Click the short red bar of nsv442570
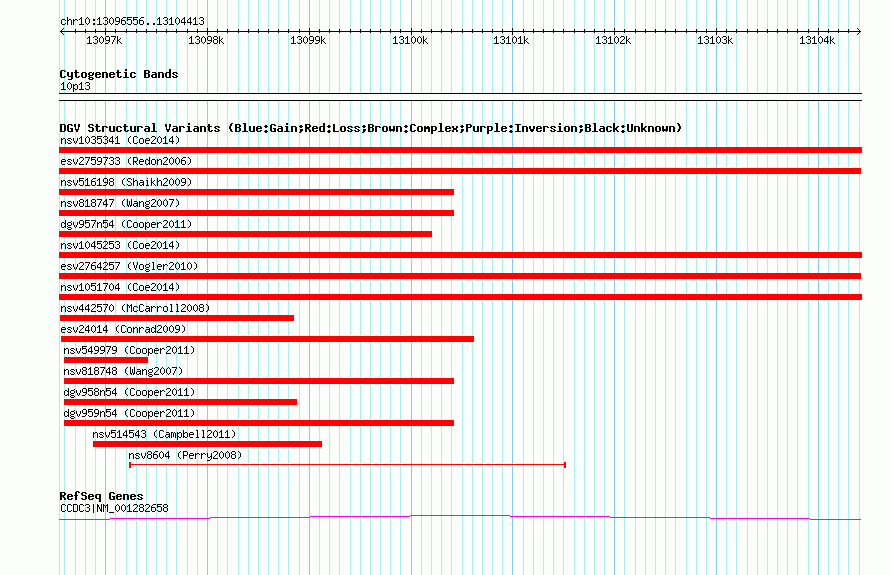This screenshot has height=575, width=890. 177,318
